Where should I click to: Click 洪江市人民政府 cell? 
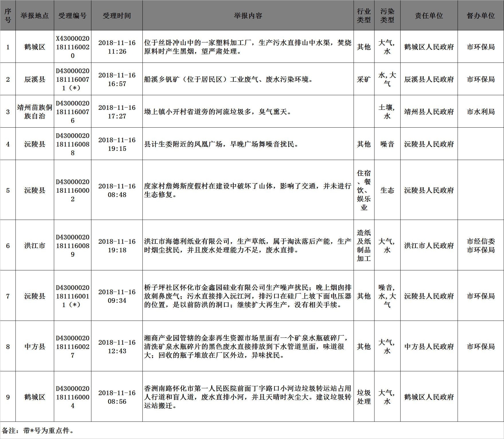(x=429, y=245)
